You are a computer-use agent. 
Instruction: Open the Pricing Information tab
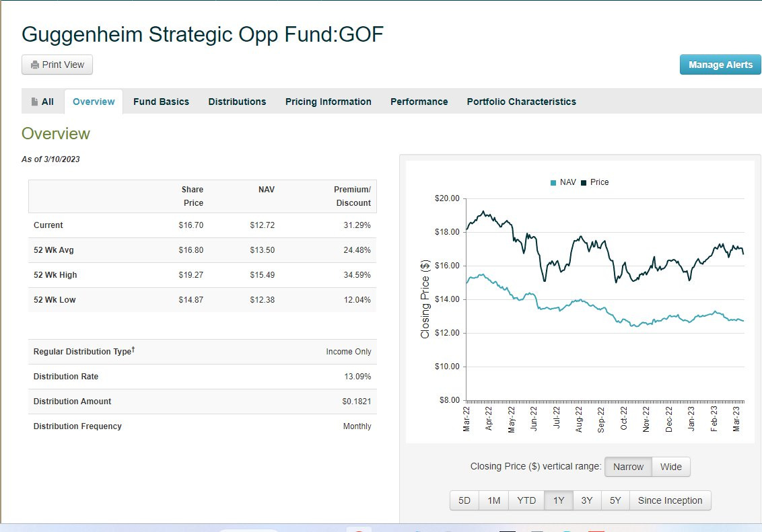tap(328, 102)
